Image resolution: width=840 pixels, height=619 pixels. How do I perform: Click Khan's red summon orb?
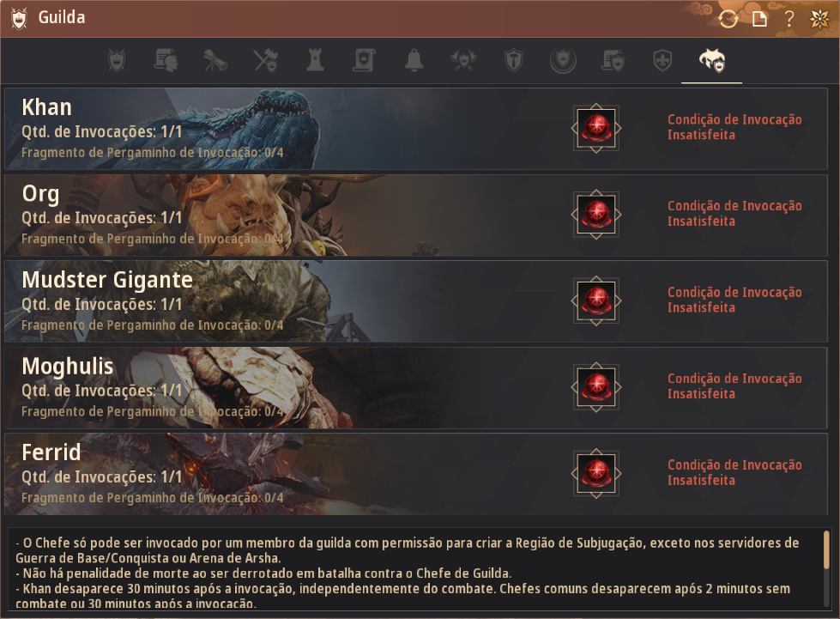pos(596,128)
